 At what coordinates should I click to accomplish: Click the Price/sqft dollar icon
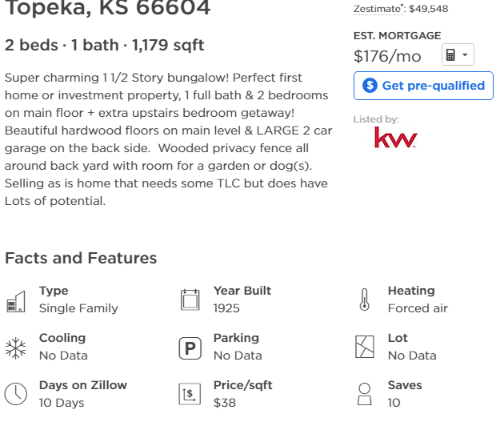(190, 394)
